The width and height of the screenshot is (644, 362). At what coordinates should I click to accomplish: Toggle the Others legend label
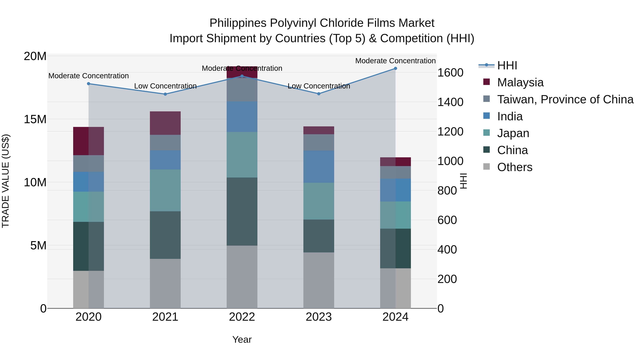click(515, 167)
